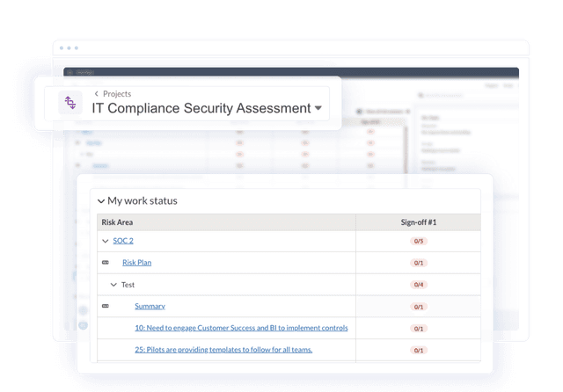Click the 0/1 badge for issue 10
The image size is (563, 392).
pos(419,329)
